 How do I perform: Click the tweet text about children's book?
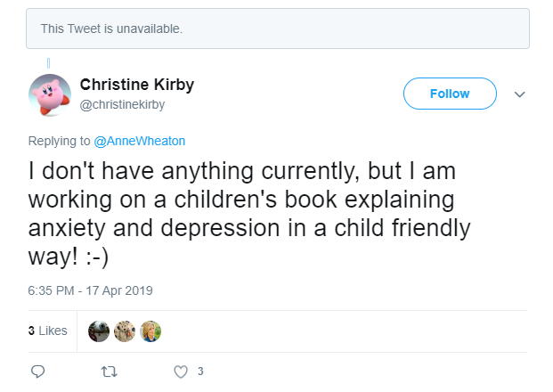click(x=249, y=214)
